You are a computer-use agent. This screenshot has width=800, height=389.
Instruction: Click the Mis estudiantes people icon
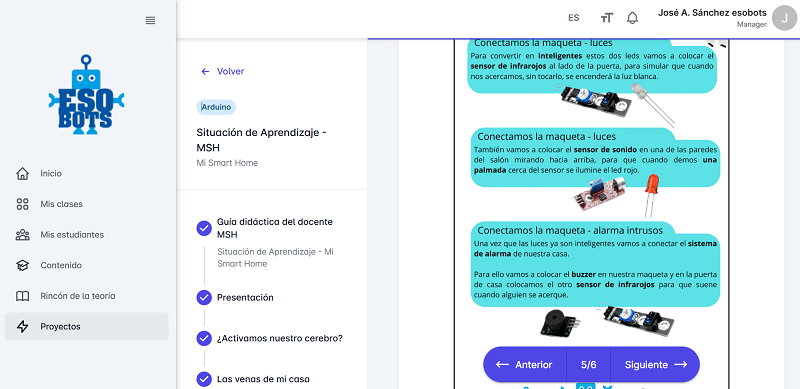pyautogui.click(x=22, y=235)
